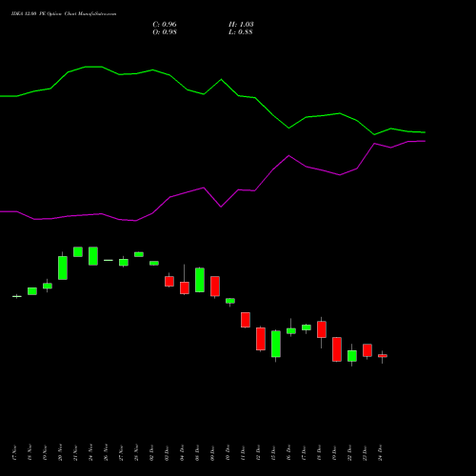
Task: Select the 17 Nov date label
Action: 14,453
